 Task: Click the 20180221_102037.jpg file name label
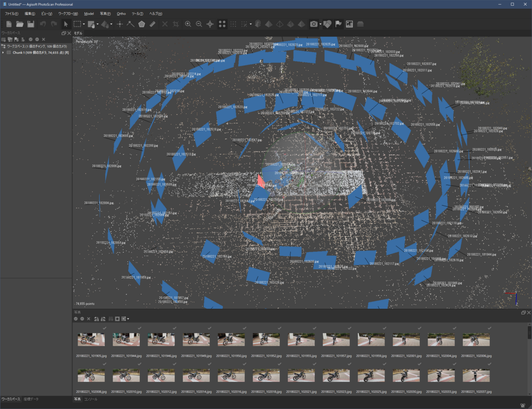click(x=476, y=392)
